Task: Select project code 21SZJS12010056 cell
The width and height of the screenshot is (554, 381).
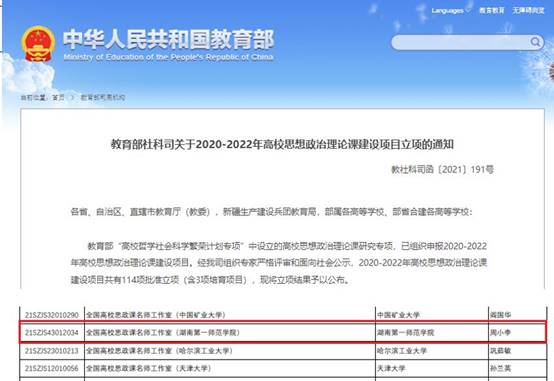Action: click(x=52, y=368)
